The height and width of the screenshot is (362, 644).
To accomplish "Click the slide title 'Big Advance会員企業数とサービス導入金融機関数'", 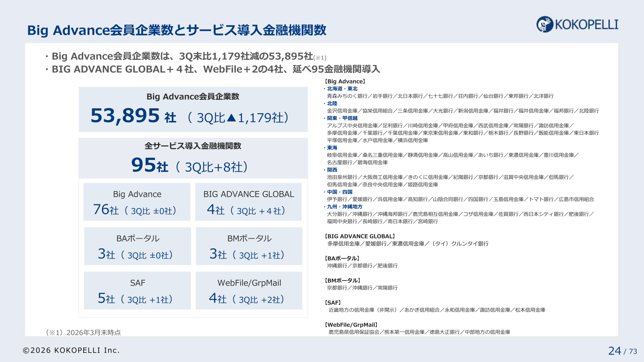I will [177, 30].
